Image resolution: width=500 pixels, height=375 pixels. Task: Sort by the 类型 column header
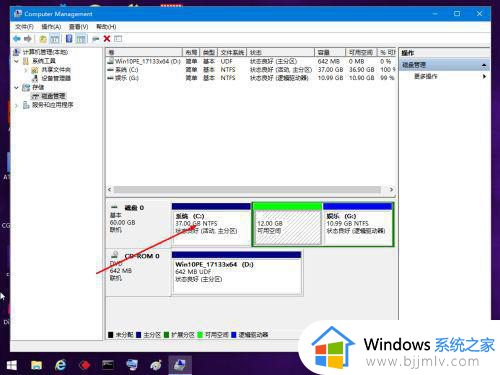click(209, 52)
